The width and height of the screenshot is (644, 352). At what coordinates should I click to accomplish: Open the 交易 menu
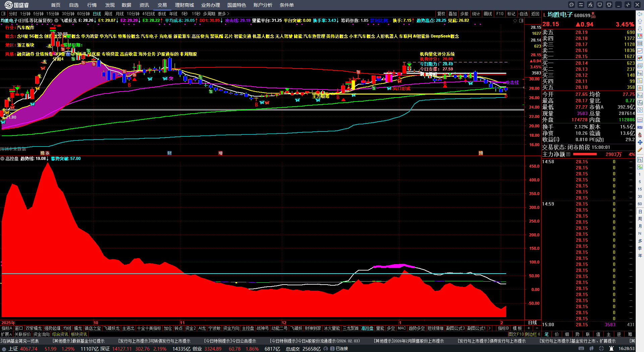tap(162, 5)
